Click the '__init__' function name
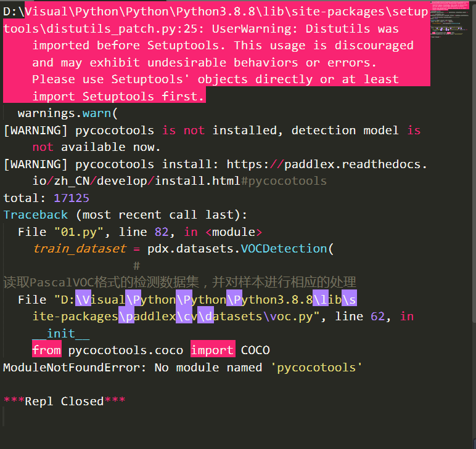Image resolution: width=476 pixels, height=449 pixels. 61,333
